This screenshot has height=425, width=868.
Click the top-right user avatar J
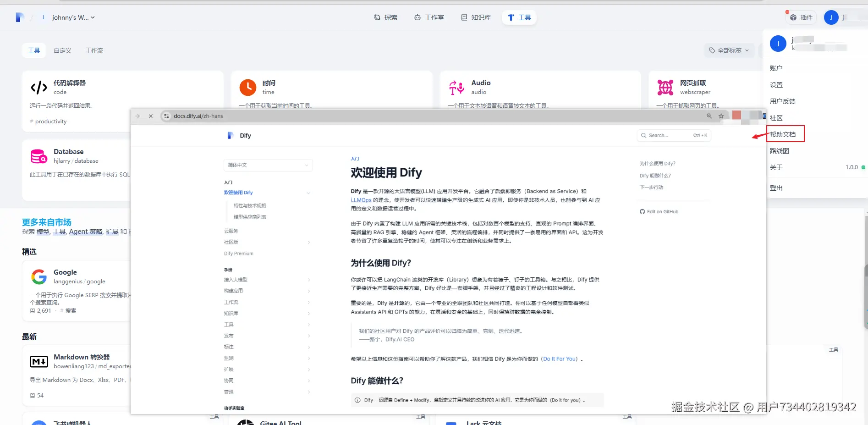[831, 17]
